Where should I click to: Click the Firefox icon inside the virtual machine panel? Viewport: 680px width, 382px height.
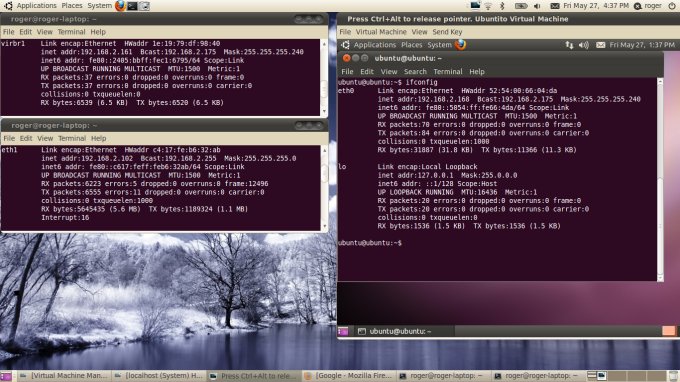click(x=461, y=45)
